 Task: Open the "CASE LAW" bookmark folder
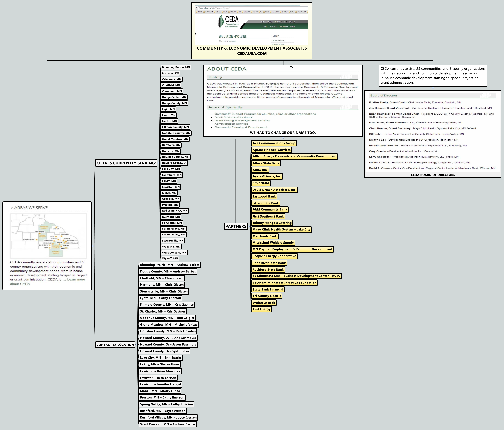tap(255, 12)
